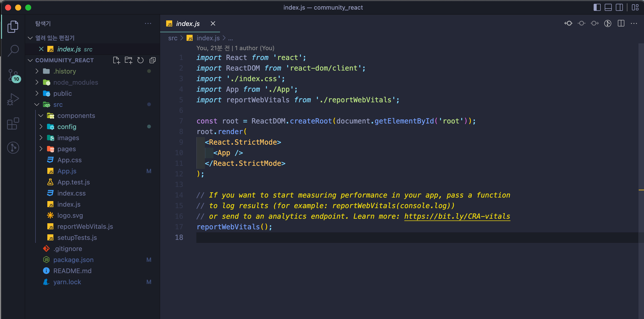
Task: Toggle the primary side bar layout button
Action: (597, 8)
